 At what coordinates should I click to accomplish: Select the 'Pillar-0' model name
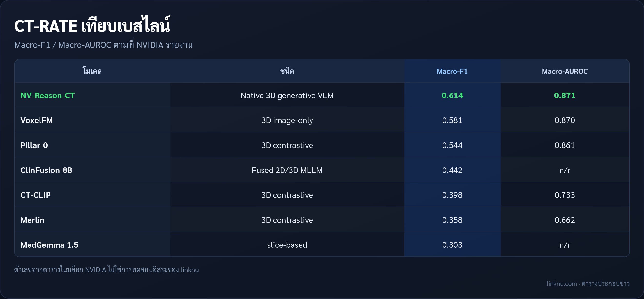click(x=34, y=145)
